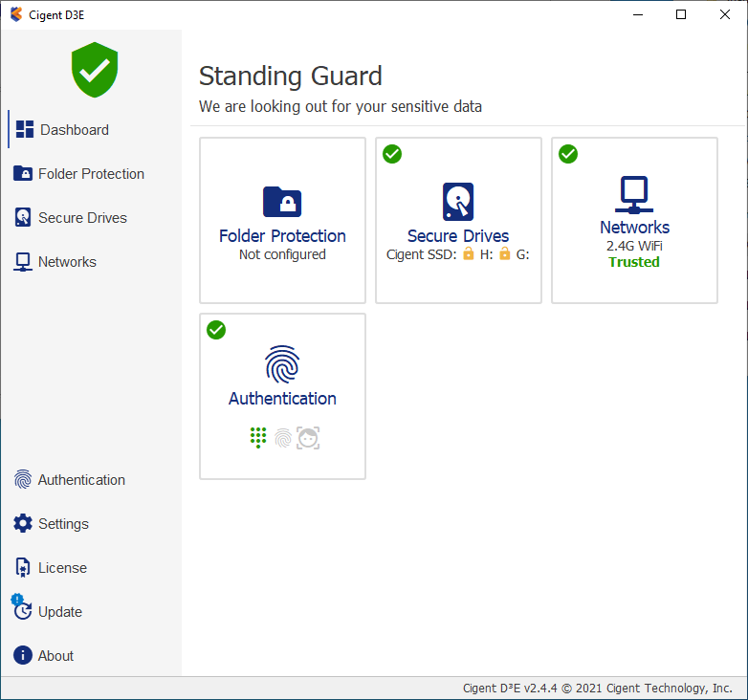The width and height of the screenshot is (748, 700).
Task: Click the hard drive icon in Secure Drives tile
Action: click(x=458, y=201)
